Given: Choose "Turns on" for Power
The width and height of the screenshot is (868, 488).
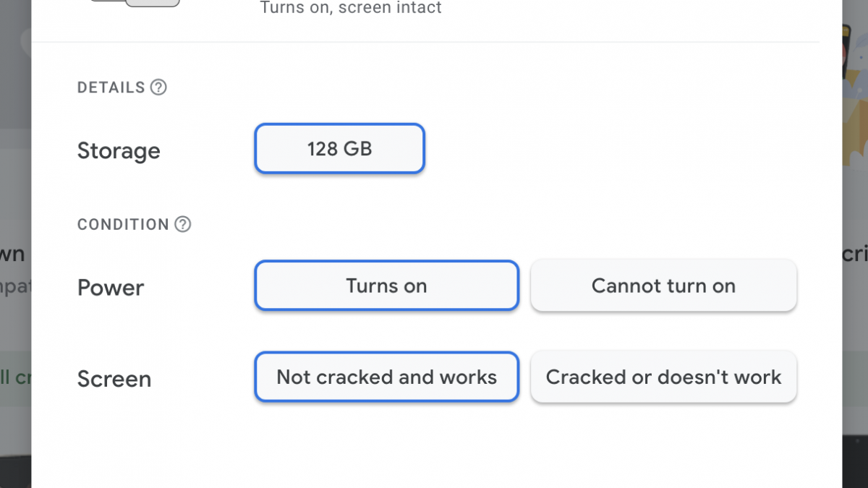Looking at the screenshot, I should tap(386, 286).
